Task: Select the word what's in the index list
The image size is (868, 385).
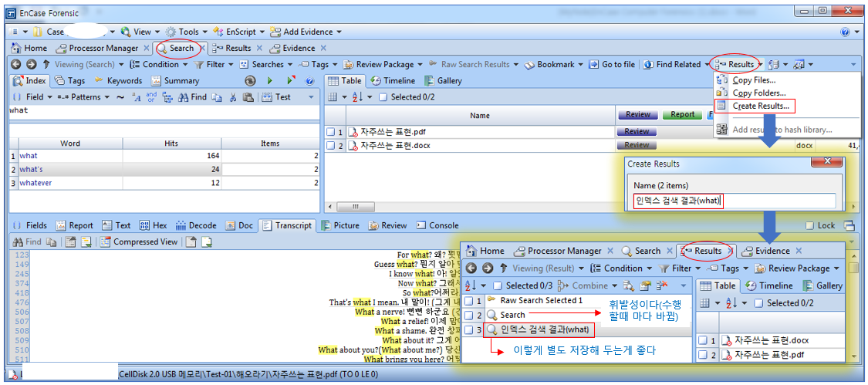Action: [32, 169]
